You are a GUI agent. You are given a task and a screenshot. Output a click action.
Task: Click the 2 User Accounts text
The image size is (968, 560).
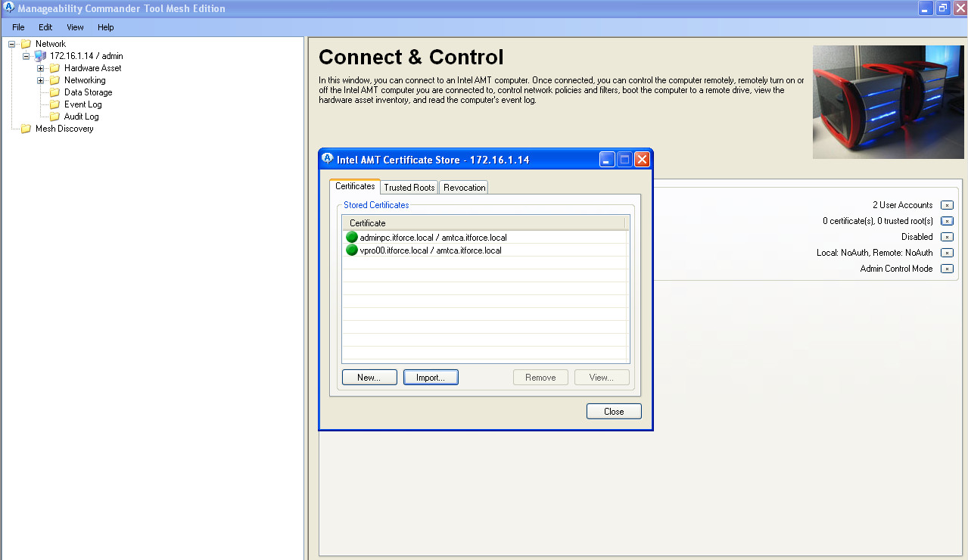(x=902, y=205)
